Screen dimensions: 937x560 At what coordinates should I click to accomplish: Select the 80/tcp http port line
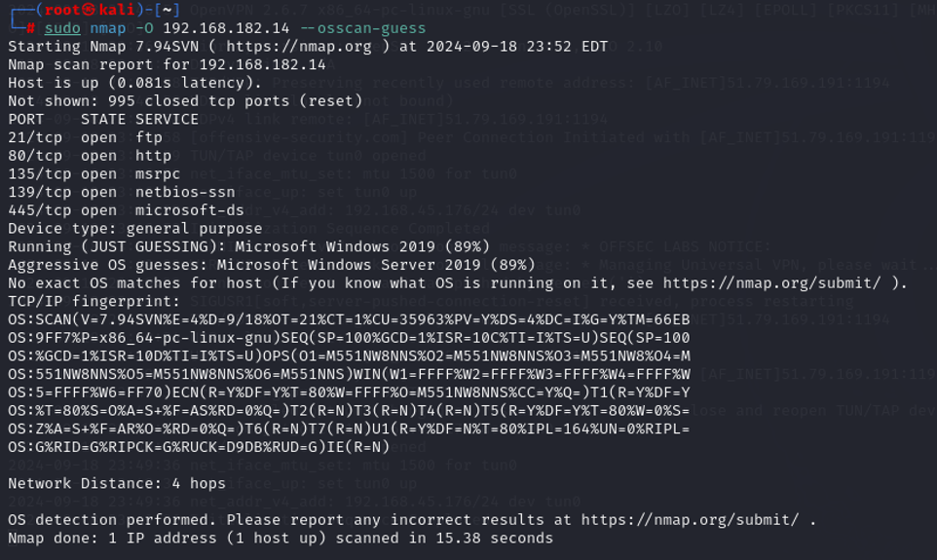click(x=90, y=156)
